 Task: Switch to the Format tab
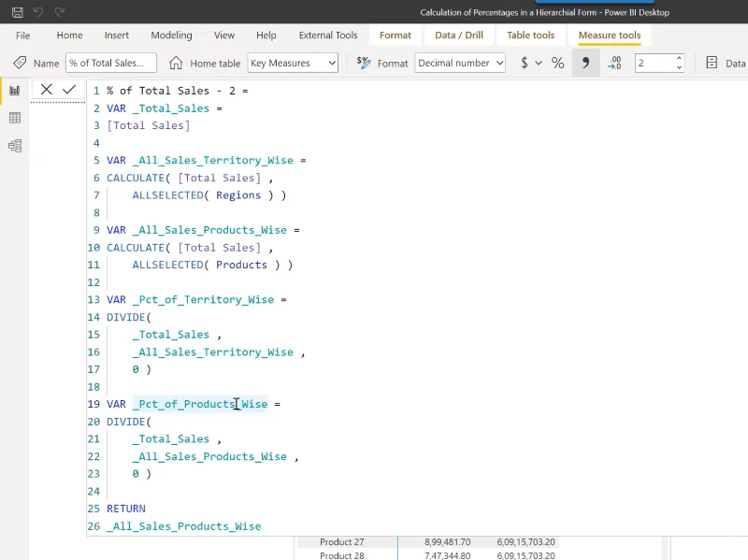[395, 36]
